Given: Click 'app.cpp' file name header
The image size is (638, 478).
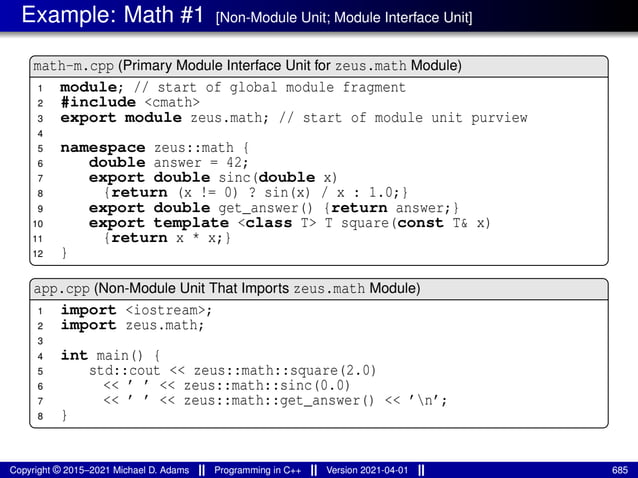Looking at the screenshot, I should (x=61, y=289).
